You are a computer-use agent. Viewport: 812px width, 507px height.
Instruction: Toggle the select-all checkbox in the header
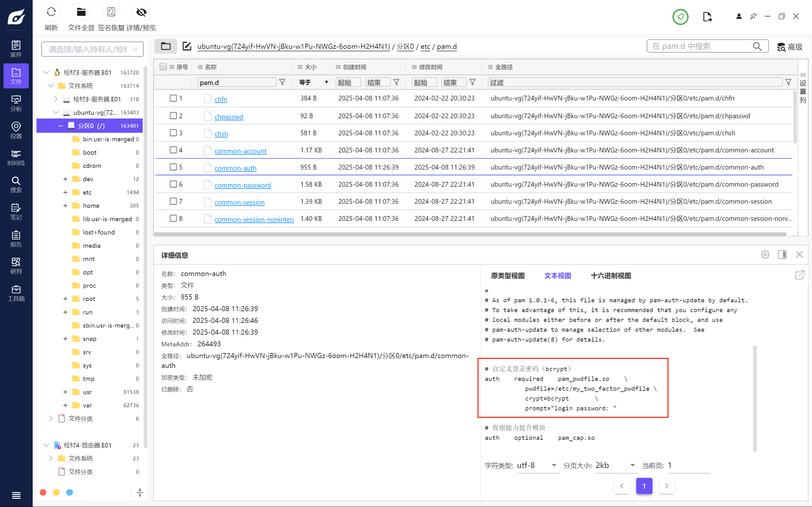[x=163, y=67]
